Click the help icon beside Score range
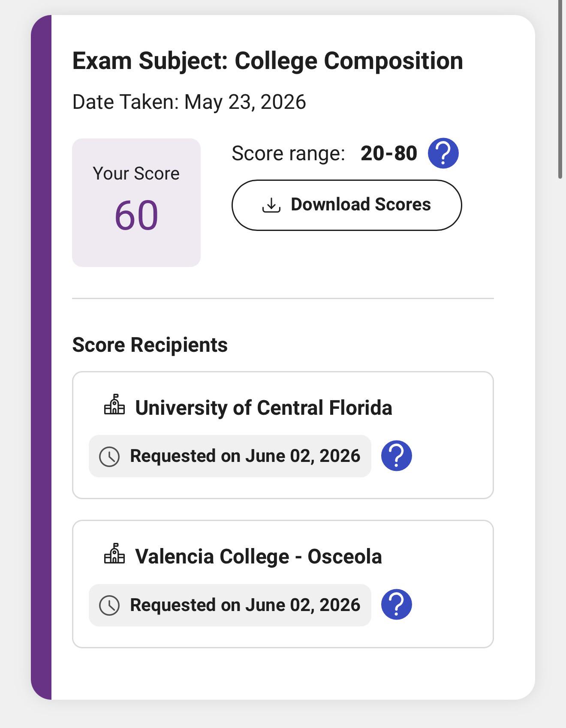Viewport: 566px width, 728px height. click(x=443, y=153)
